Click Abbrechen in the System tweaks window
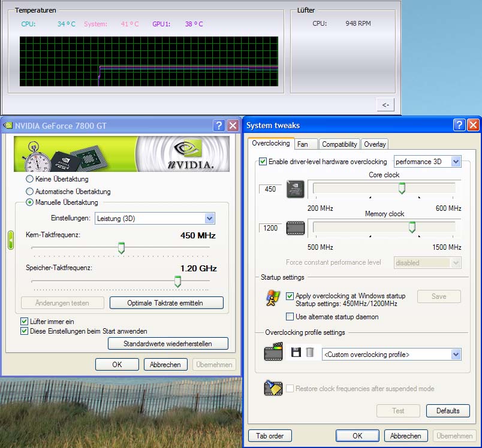 click(406, 435)
